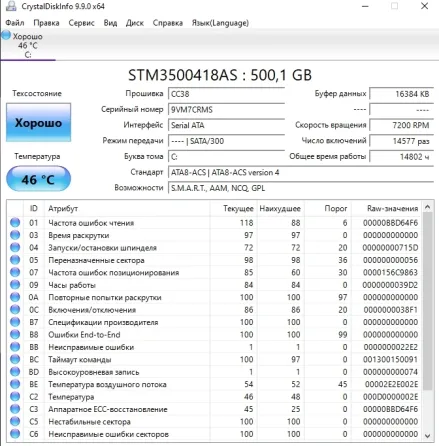This screenshot has height=446, width=439.
Task: Click status circle for attribute 05 reallocated sectors
Action: (15, 260)
